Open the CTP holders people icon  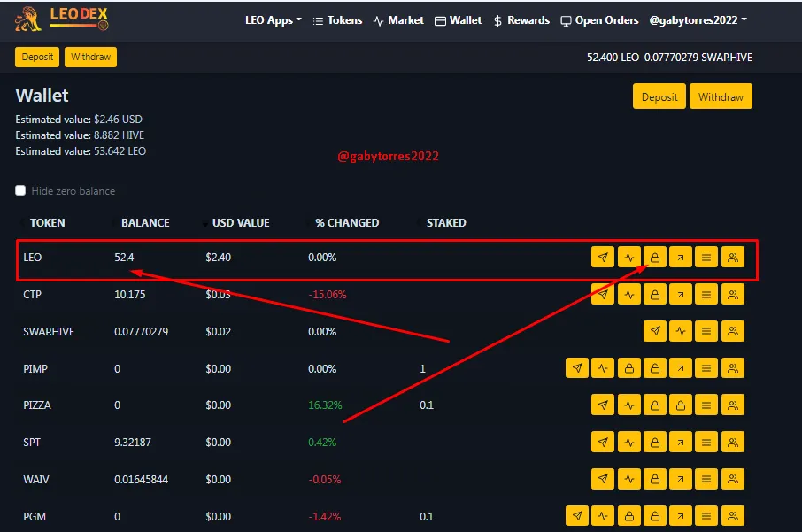(x=732, y=294)
